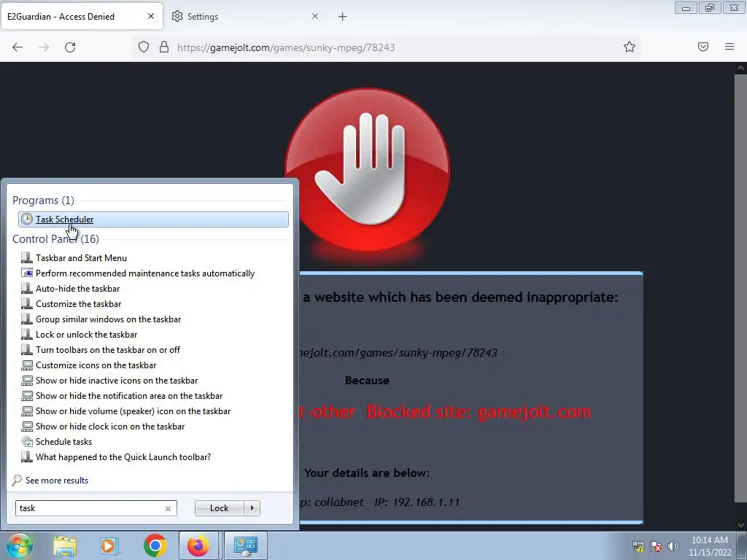Click the volume speaker tray icon
Viewport: 747px width, 560px height.
[x=673, y=546]
